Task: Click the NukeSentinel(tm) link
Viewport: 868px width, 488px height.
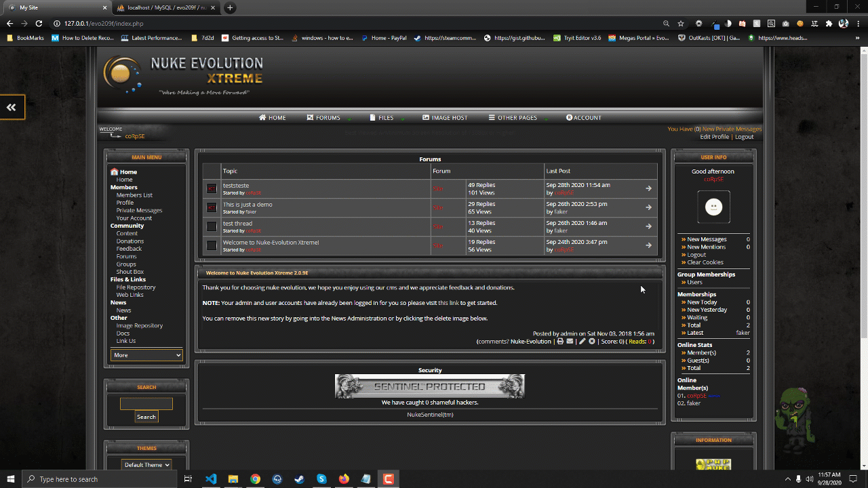Action: click(x=430, y=415)
